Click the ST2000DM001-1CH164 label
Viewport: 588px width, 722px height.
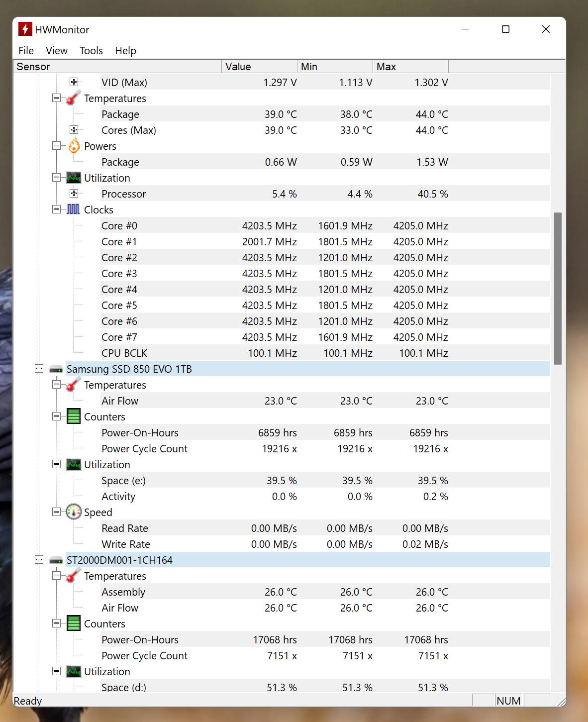coord(119,560)
